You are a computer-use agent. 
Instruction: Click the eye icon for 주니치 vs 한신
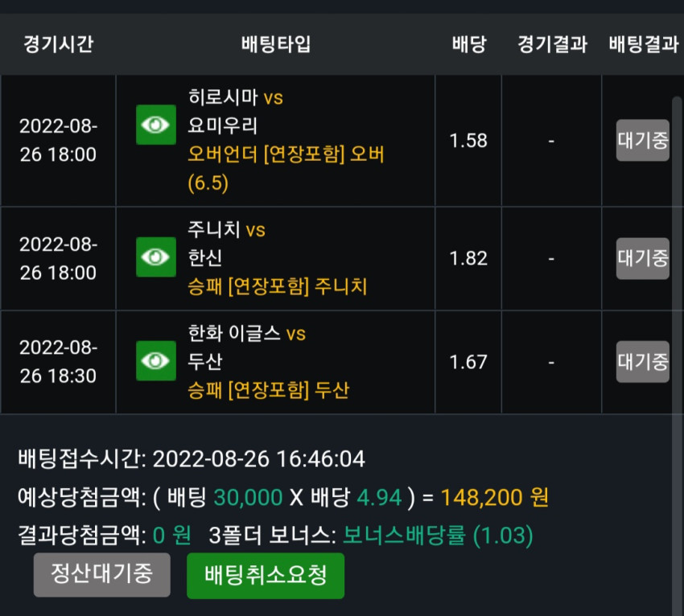pyautogui.click(x=156, y=257)
